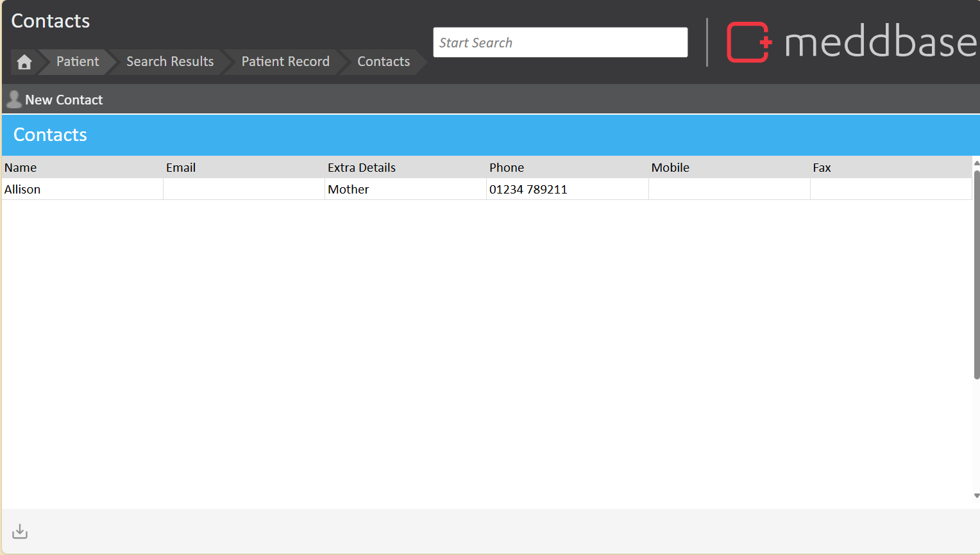Select the phone number 01234 789211 cell
Image resolution: width=980 pixels, height=555 pixels.
pyautogui.click(x=528, y=189)
